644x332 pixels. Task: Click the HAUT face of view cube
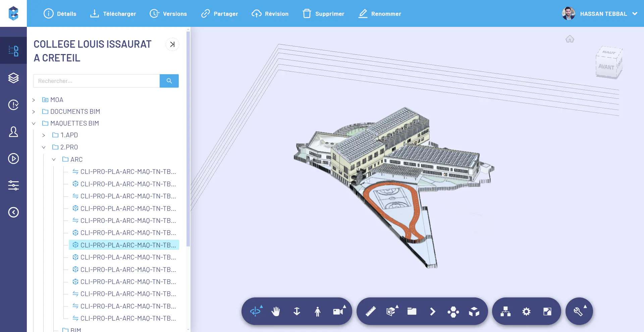click(x=609, y=52)
